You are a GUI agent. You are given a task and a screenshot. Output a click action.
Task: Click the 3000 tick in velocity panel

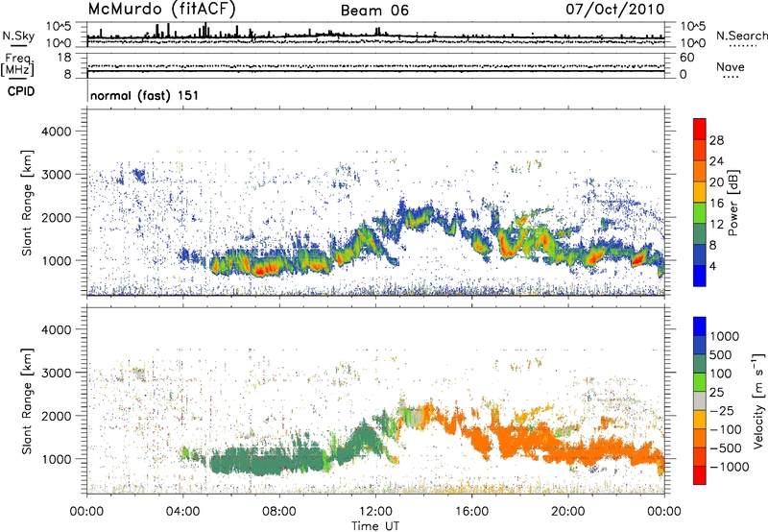[56, 373]
